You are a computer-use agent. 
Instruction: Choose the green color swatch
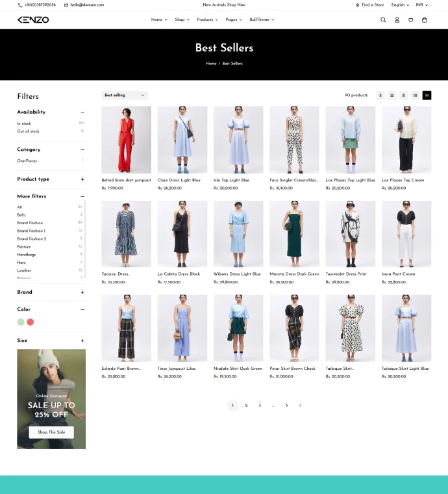click(21, 322)
